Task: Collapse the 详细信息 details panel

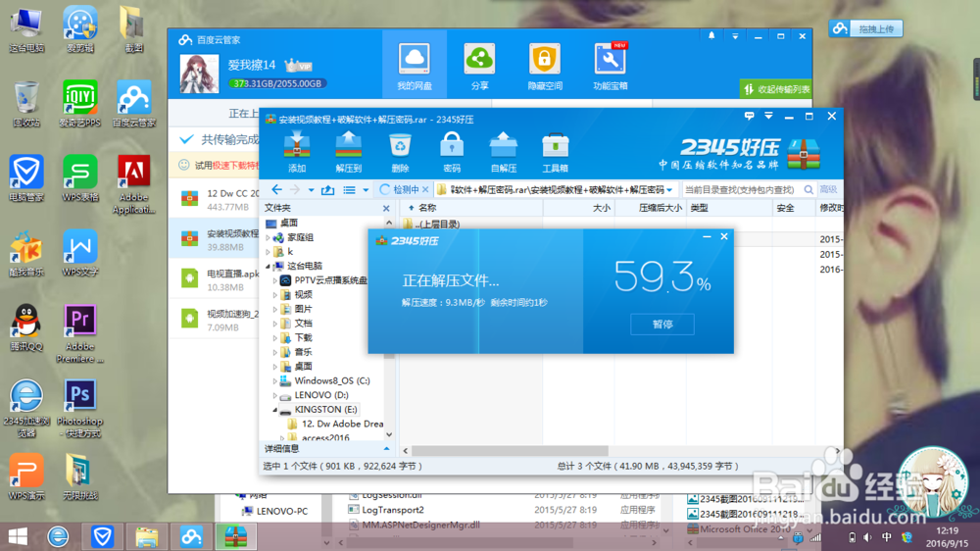Action: tap(386, 448)
